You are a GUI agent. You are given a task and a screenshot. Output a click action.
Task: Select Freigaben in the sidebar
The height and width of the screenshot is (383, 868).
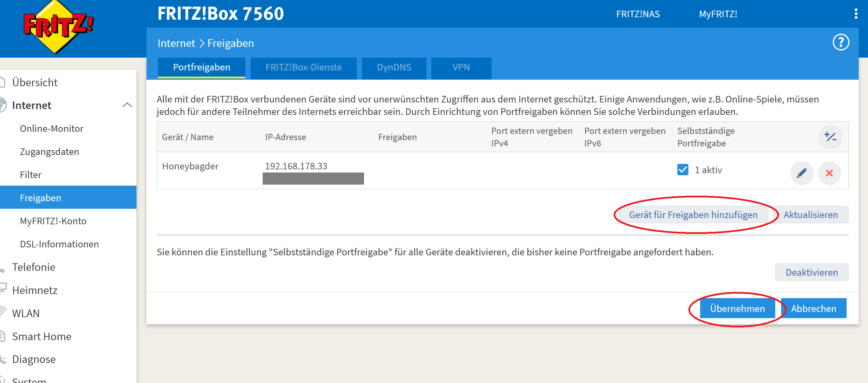point(68,197)
